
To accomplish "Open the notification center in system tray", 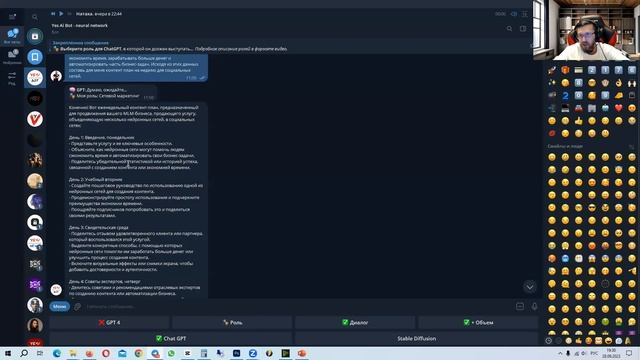I will click(629, 353).
